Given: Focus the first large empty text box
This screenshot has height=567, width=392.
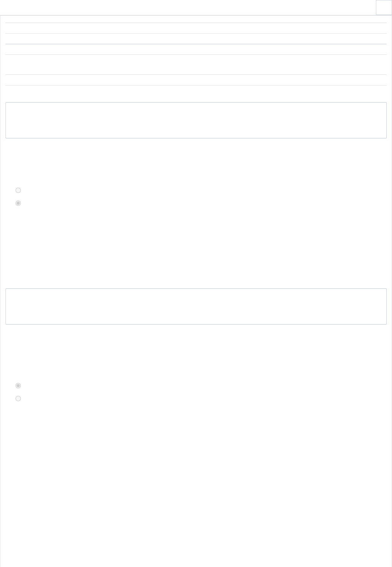Looking at the screenshot, I should [x=196, y=120].
